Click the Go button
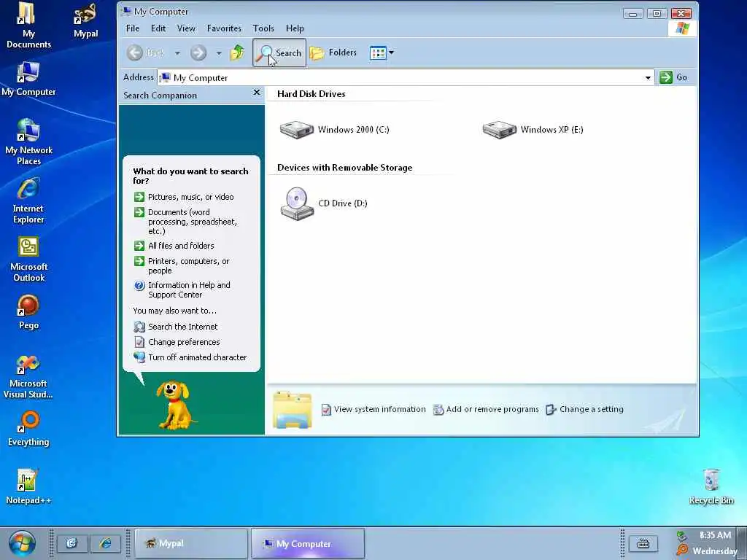Viewport: 747px width, 560px height. 673,77
